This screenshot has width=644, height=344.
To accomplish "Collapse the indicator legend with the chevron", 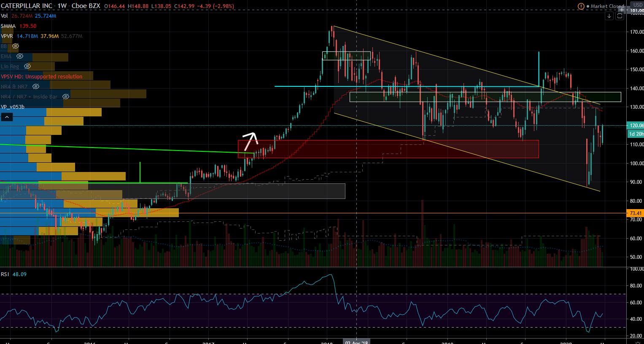I will (x=7, y=117).
